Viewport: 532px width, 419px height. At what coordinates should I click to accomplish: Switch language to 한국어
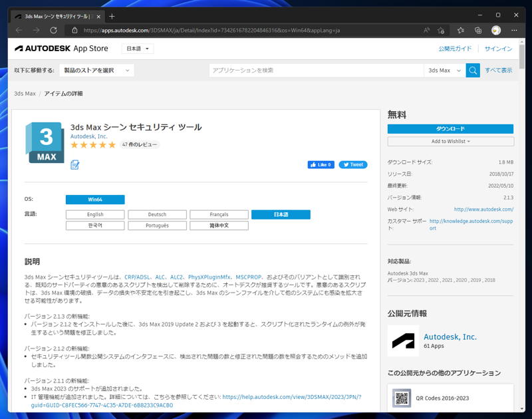pyautogui.click(x=95, y=225)
